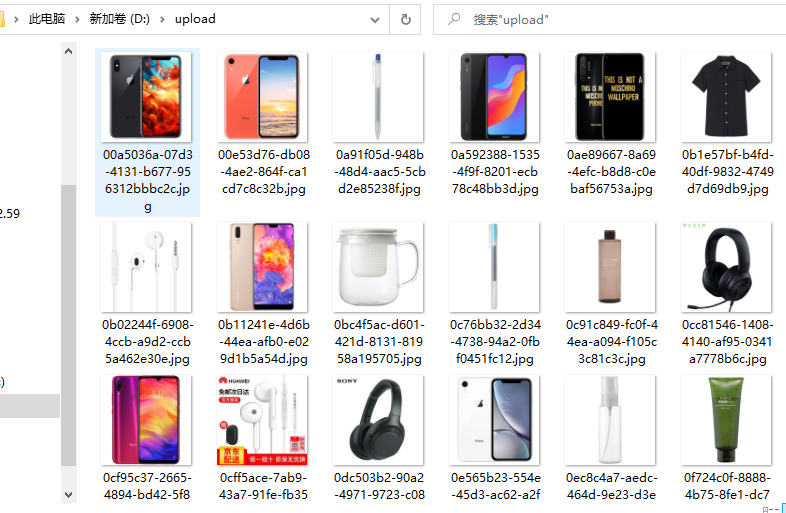The width and height of the screenshot is (786, 513).
Task: Select brown bottle image 0c91c849
Action: point(610,267)
